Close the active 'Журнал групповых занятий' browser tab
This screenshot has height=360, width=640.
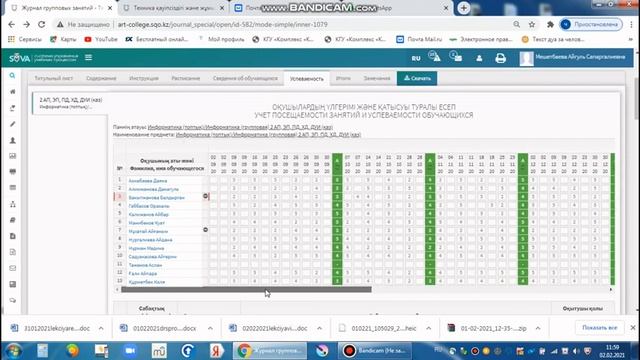(x=110, y=8)
